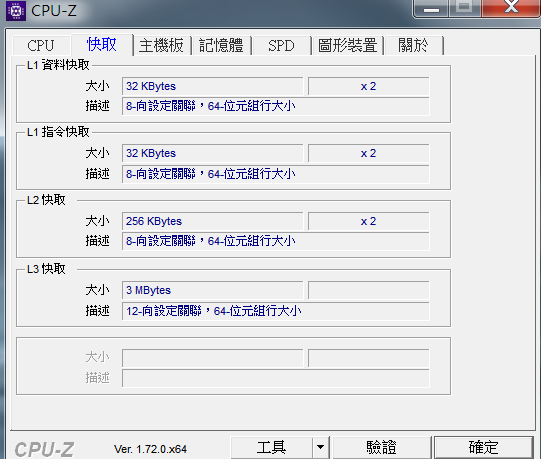This screenshot has height=459, width=541.
Task: Click the Ver. 1.72.0.x64 version text
Action: (150, 449)
